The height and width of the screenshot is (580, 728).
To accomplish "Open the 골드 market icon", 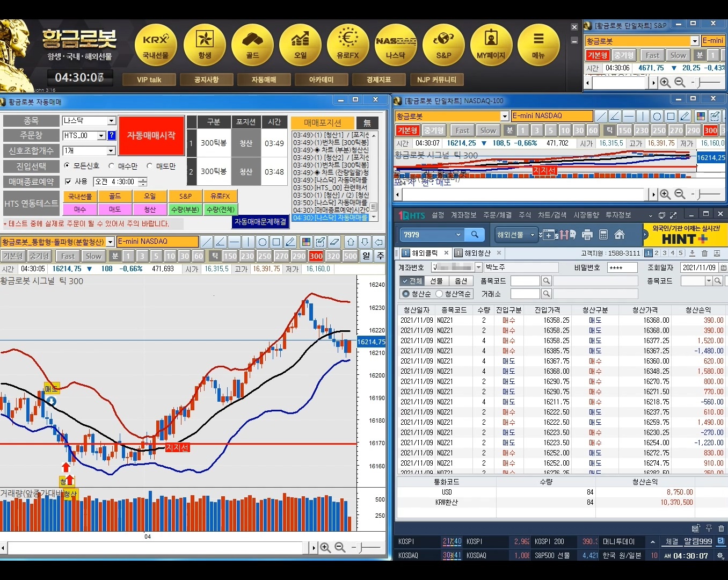I will click(253, 45).
